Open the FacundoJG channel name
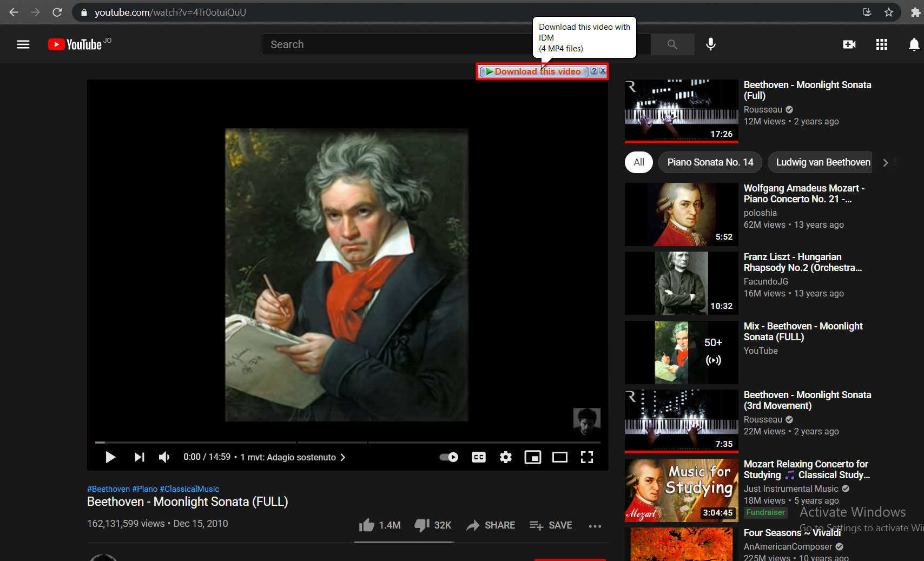 click(765, 281)
